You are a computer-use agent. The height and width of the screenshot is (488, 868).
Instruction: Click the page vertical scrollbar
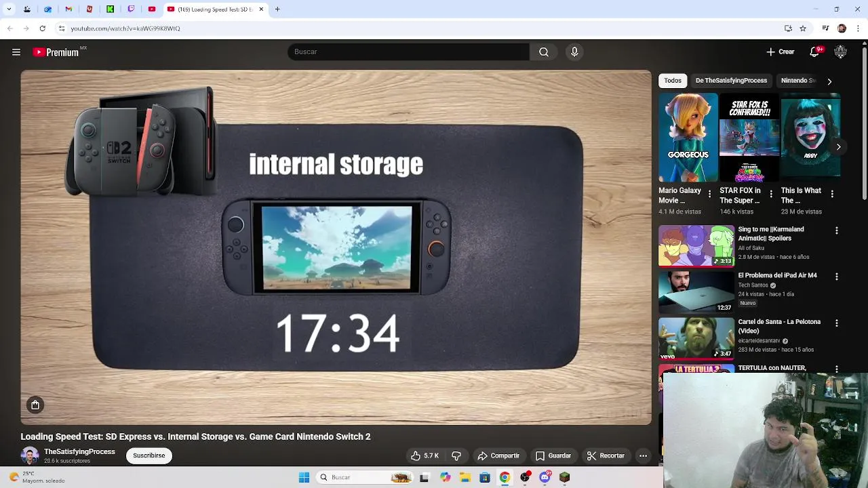coord(864,122)
